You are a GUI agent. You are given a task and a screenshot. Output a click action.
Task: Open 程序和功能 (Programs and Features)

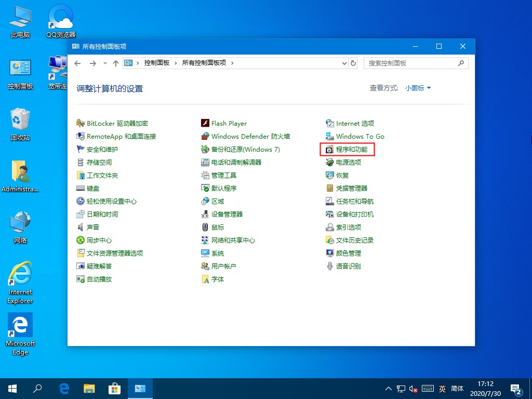tap(352, 149)
